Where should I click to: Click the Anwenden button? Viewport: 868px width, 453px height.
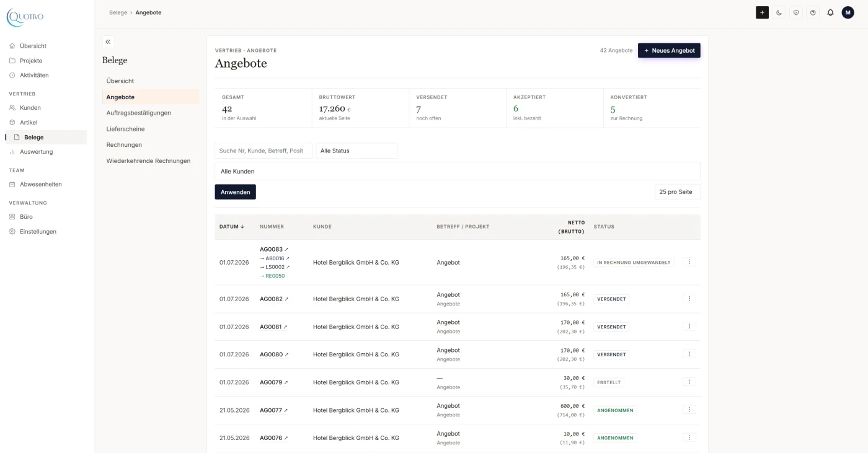click(x=236, y=192)
